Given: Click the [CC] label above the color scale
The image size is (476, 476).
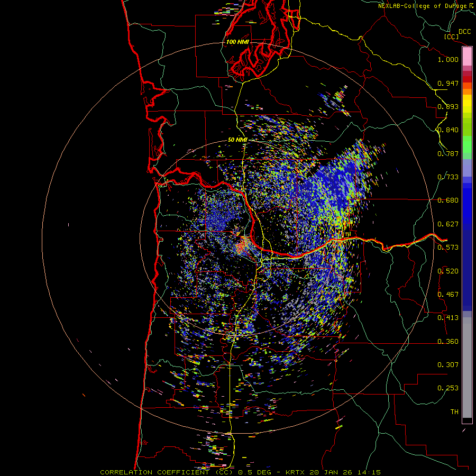Looking at the screenshot, I should point(451,36).
